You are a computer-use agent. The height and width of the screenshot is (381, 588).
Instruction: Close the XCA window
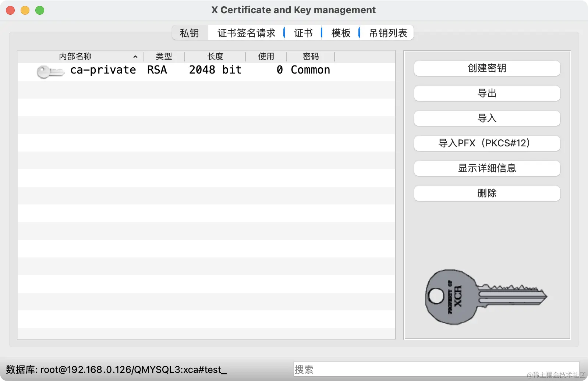(x=10, y=10)
